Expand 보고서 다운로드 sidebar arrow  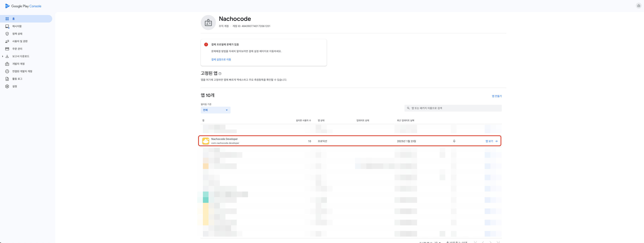pyautogui.click(x=2, y=56)
